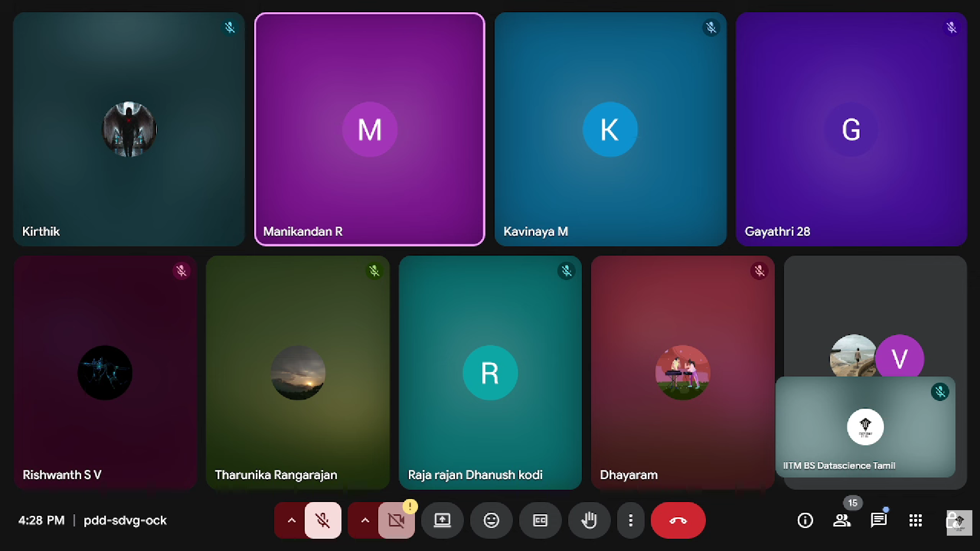Screen dimensions: 980x551
Task: Toggle the microphone mute button
Action: 323,520
